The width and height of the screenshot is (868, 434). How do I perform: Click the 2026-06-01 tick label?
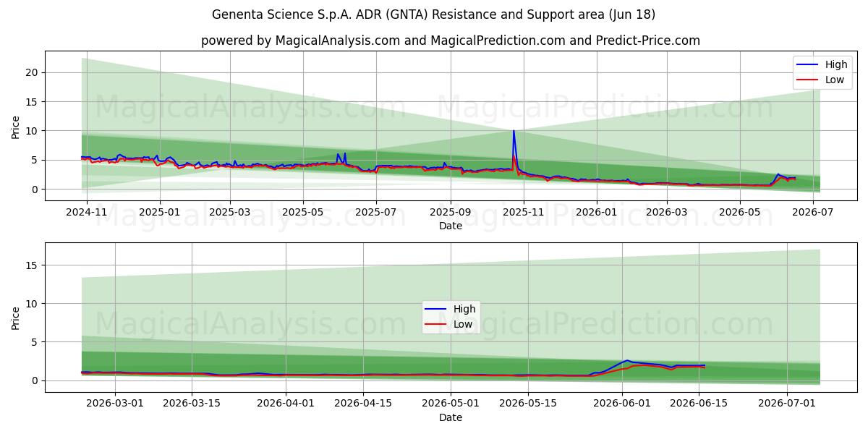click(x=622, y=404)
